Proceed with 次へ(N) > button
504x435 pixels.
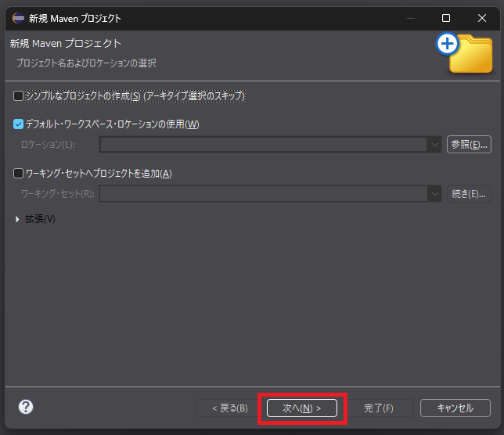(x=302, y=408)
